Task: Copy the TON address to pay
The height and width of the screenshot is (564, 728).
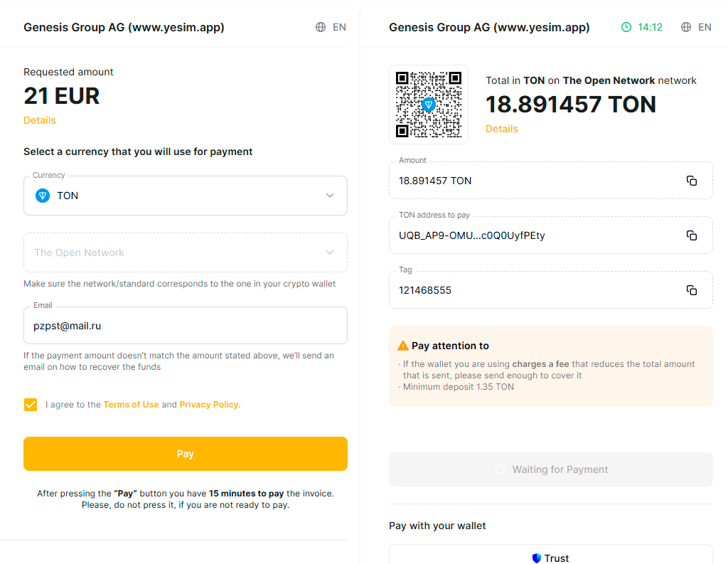Action: click(691, 235)
